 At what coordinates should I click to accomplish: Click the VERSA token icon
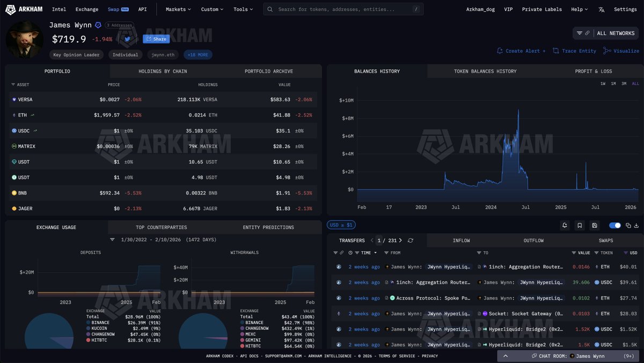click(x=14, y=100)
